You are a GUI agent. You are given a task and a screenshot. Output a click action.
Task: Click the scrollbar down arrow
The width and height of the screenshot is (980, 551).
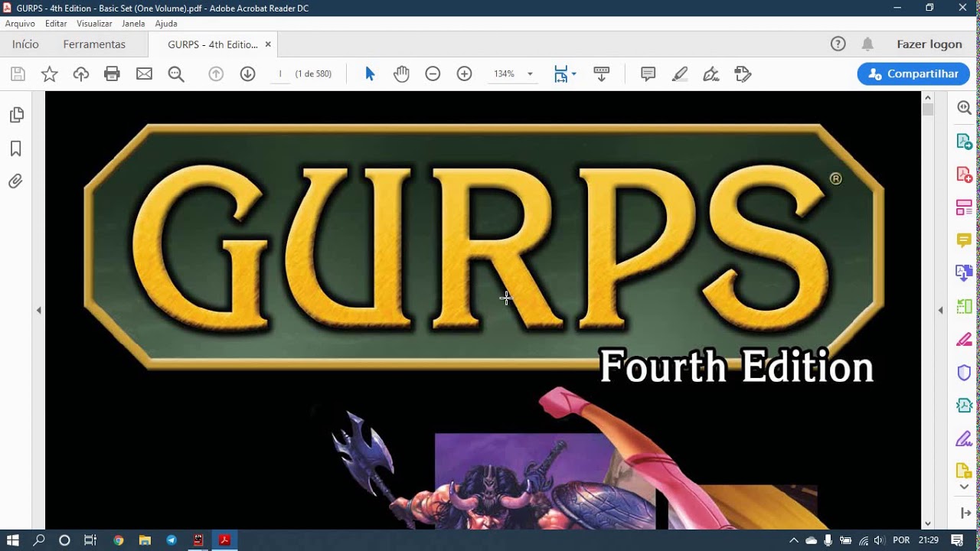point(928,523)
